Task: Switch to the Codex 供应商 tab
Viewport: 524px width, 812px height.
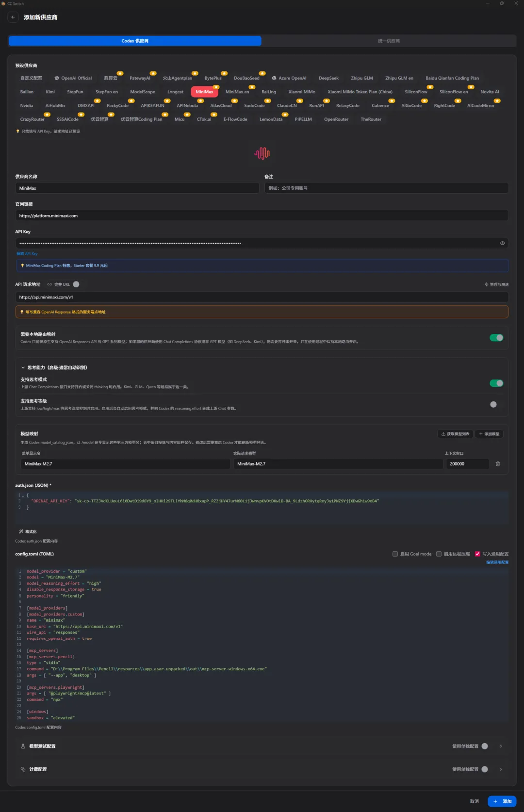Action: [x=135, y=41]
